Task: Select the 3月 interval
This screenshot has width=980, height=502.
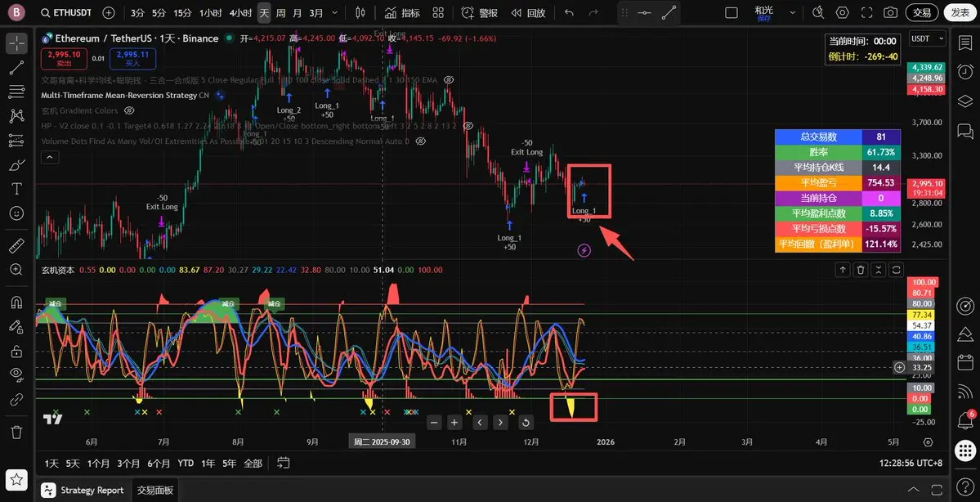Action: pos(317,12)
